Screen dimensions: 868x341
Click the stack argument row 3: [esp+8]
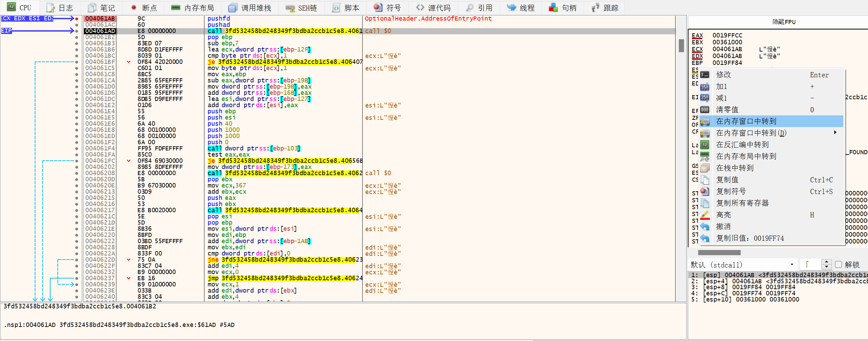coord(778,287)
